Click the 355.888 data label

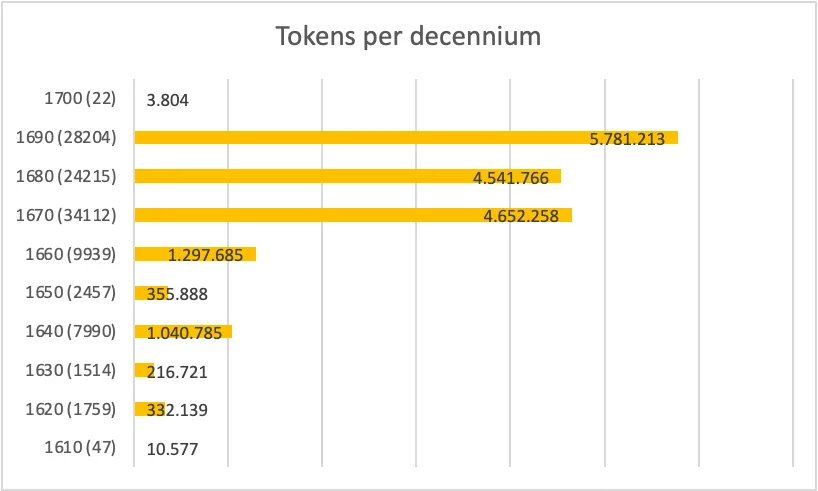tap(179, 294)
